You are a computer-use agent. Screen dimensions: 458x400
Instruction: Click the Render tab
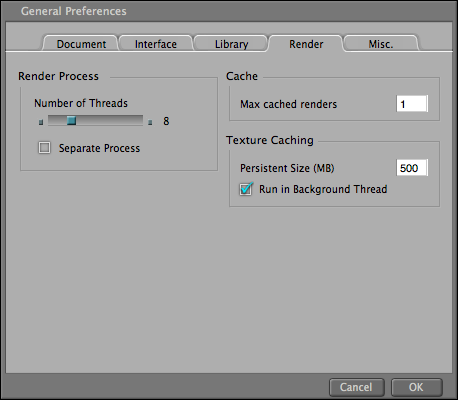coord(306,44)
